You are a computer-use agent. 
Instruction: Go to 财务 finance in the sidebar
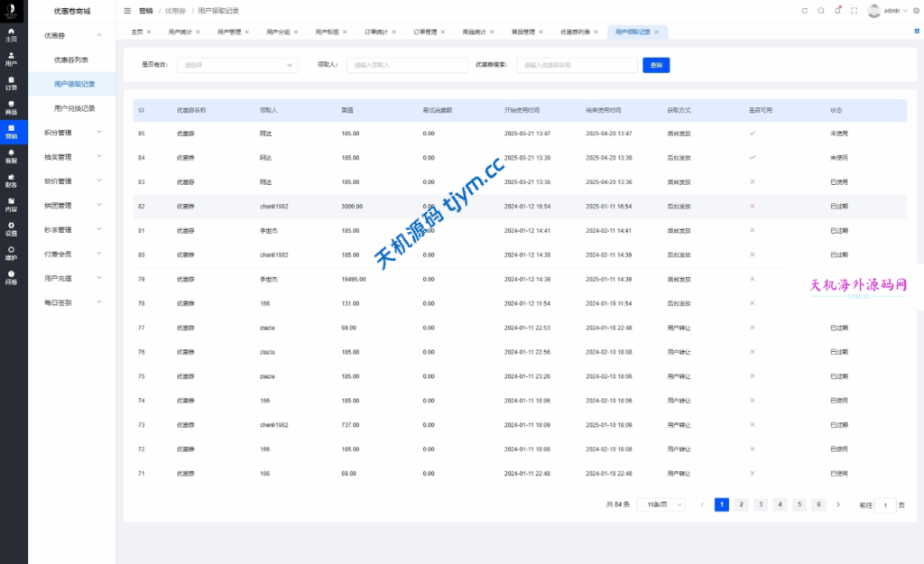pos(11,180)
